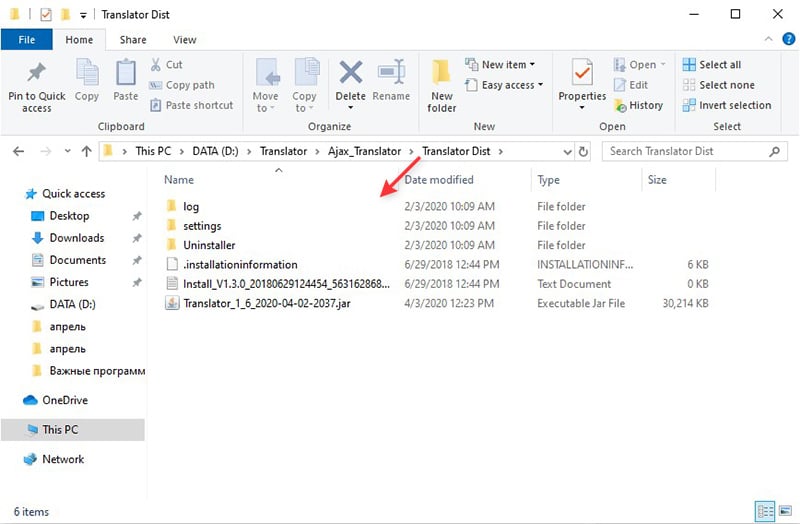Click the Properties checkmark icon
800x524 pixels.
(x=582, y=72)
